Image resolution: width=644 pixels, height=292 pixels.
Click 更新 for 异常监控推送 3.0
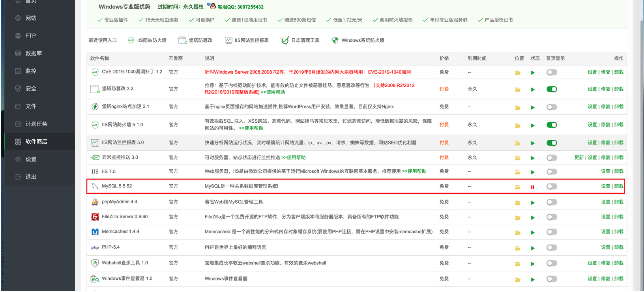tap(579, 157)
